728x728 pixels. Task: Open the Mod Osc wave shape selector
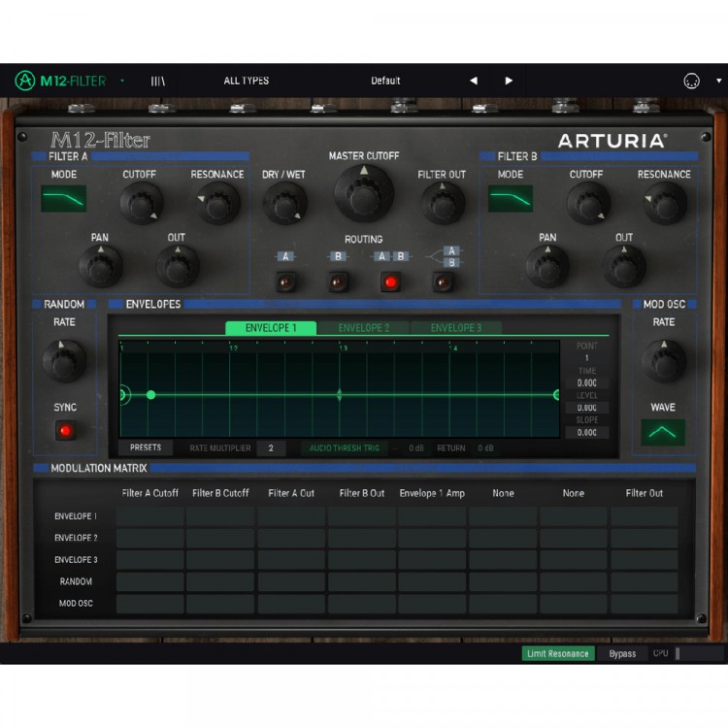coord(663,432)
